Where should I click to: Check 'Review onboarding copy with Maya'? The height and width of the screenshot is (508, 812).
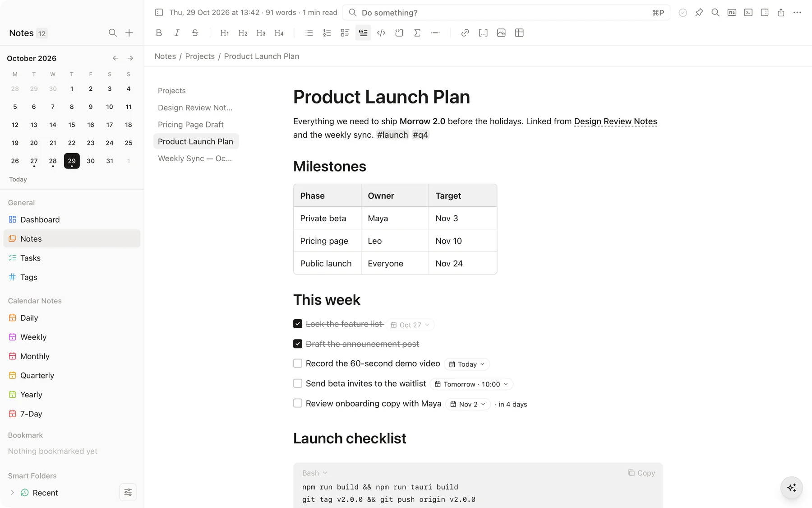[298, 403]
